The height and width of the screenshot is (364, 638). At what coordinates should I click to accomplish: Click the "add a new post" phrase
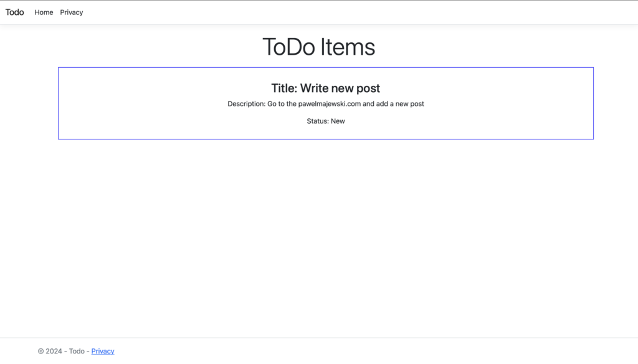point(400,104)
